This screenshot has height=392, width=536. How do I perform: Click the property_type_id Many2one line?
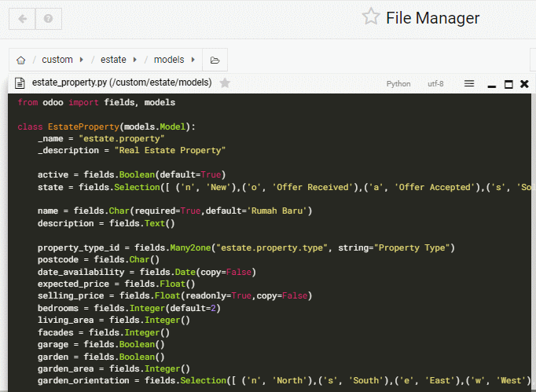coord(246,247)
